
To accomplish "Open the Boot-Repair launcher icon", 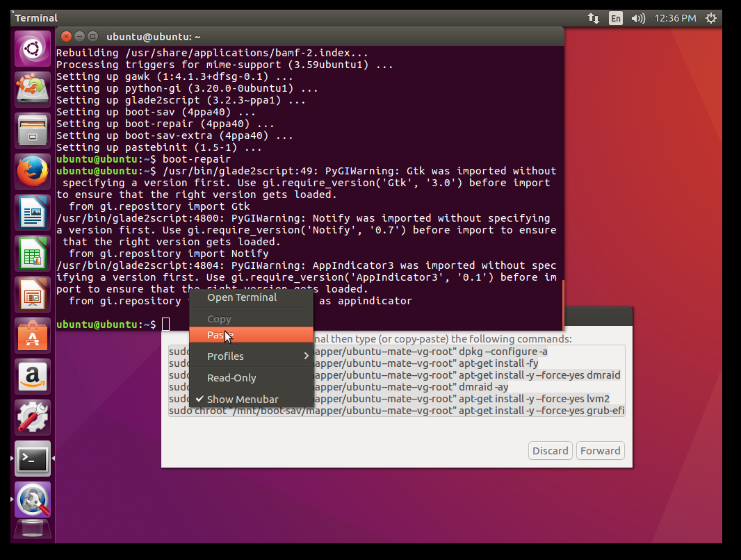I will pyautogui.click(x=33, y=500).
